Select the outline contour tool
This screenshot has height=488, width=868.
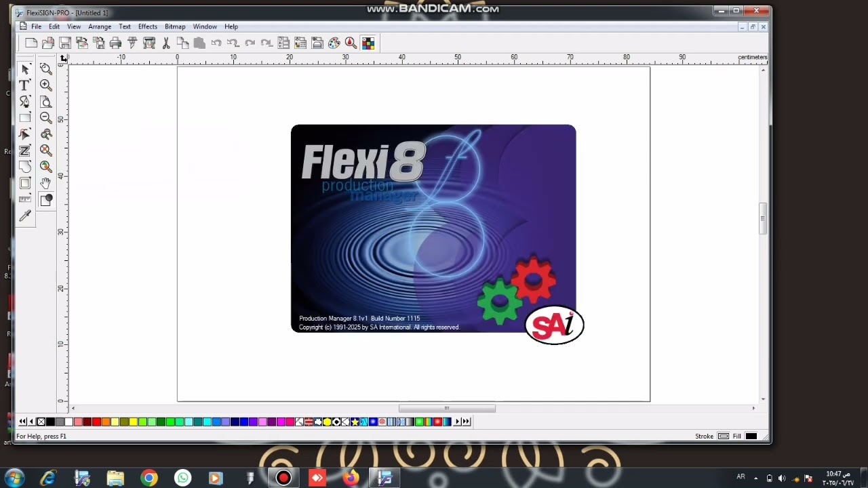pyautogui.click(x=25, y=183)
